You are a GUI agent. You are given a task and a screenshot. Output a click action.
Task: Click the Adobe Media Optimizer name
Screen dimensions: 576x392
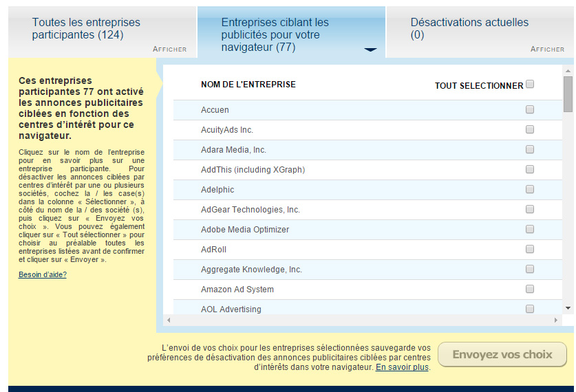click(x=245, y=230)
